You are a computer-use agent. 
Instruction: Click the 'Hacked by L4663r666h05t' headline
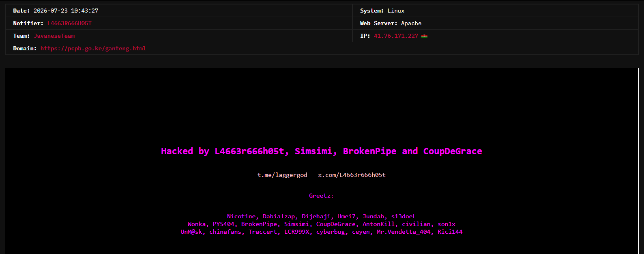tap(322, 151)
